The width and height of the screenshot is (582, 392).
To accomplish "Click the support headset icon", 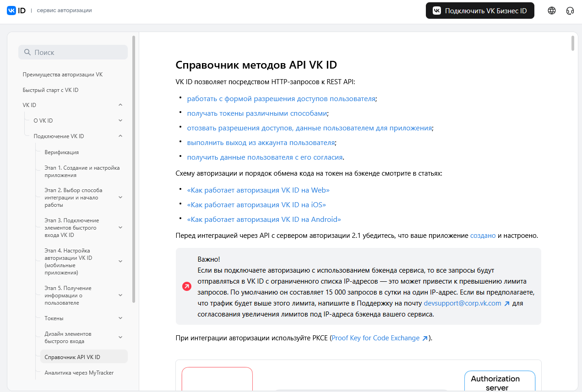I will point(570,11).
